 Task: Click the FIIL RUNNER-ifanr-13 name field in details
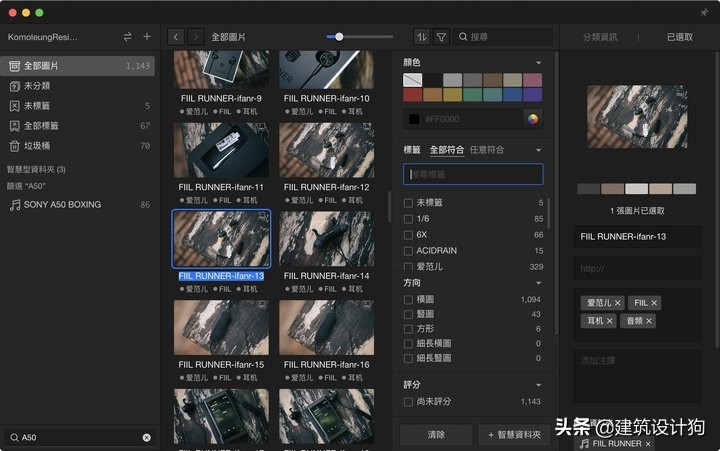pos(637,237)
